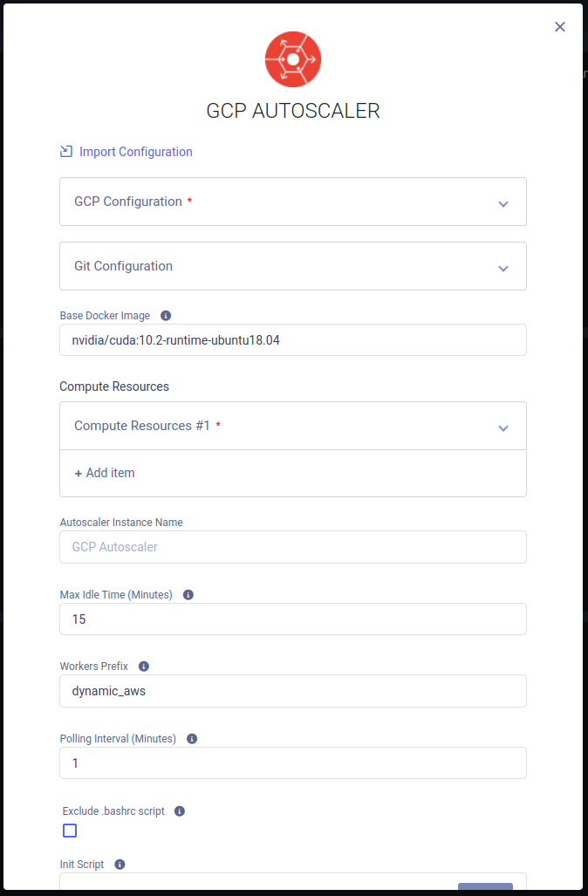Click the Init Script info icon

coord(120,865)
